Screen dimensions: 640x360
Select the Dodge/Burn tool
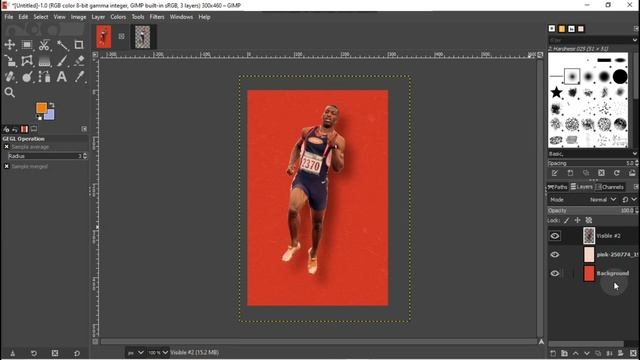(x=27, y=77)
